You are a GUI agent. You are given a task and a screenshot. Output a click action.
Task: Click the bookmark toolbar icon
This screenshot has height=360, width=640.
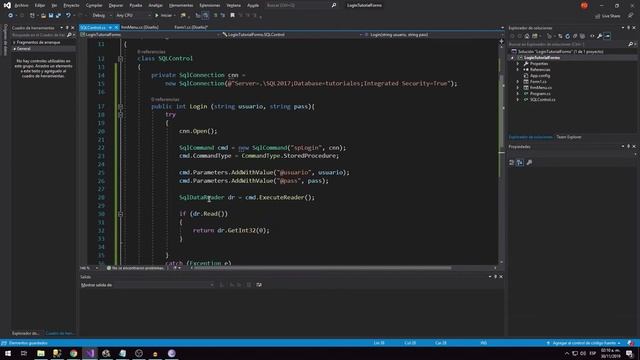pyautogui.click(x=232, y=16)
